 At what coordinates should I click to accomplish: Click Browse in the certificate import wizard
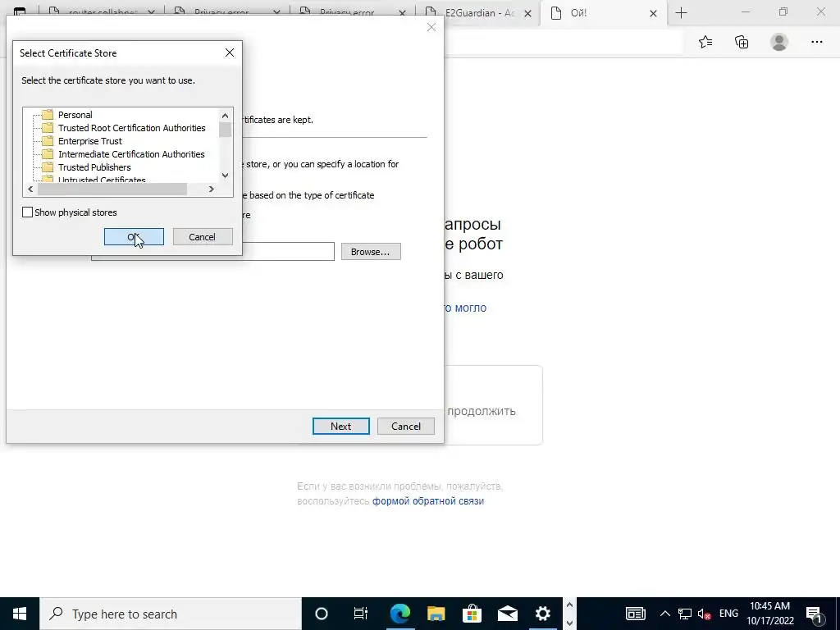(371, 252)
